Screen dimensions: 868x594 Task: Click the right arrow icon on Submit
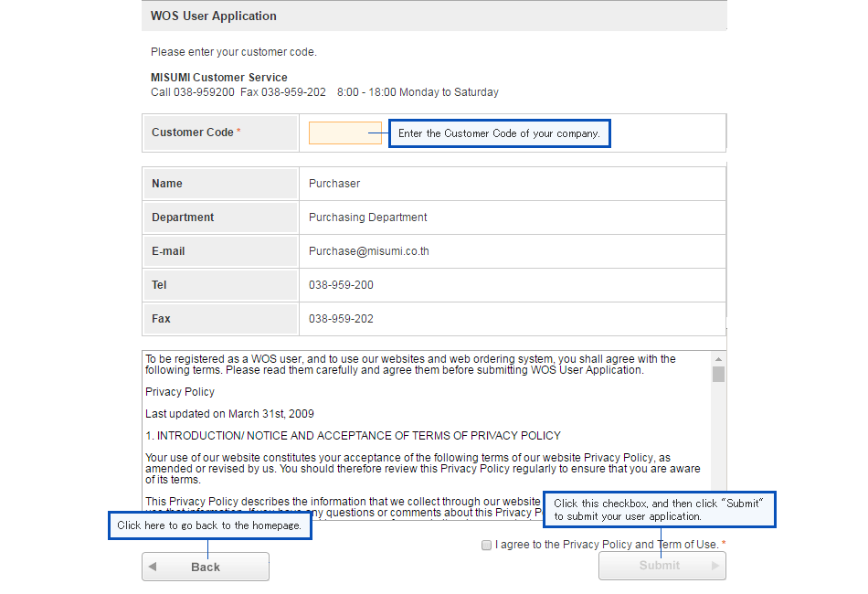click(x=715, y=566)
